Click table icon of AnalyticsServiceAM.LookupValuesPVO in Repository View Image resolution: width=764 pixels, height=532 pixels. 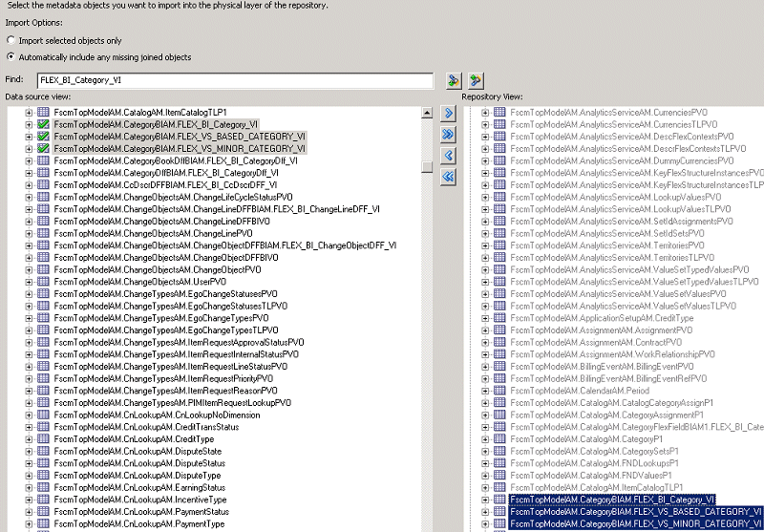coord(499,197)
